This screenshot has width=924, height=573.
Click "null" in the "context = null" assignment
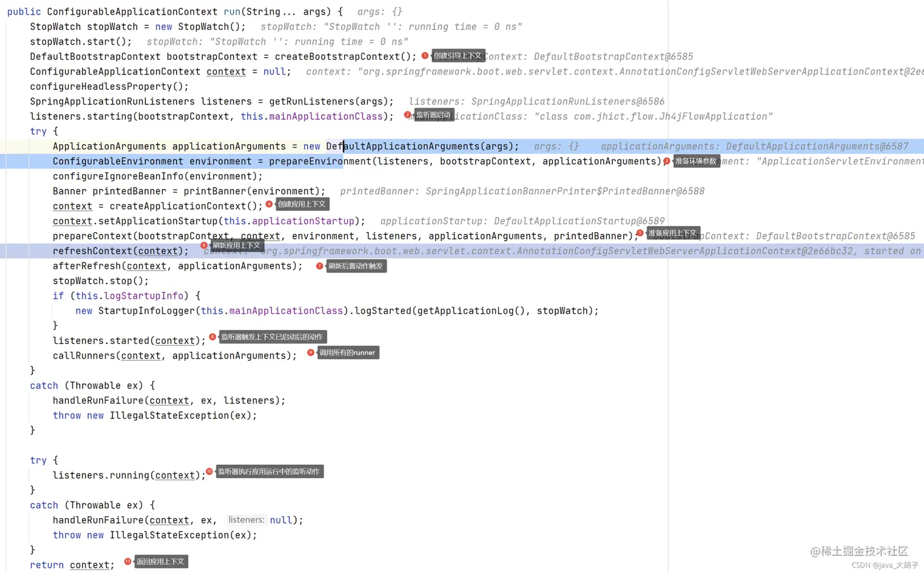(x=274, y=72)
